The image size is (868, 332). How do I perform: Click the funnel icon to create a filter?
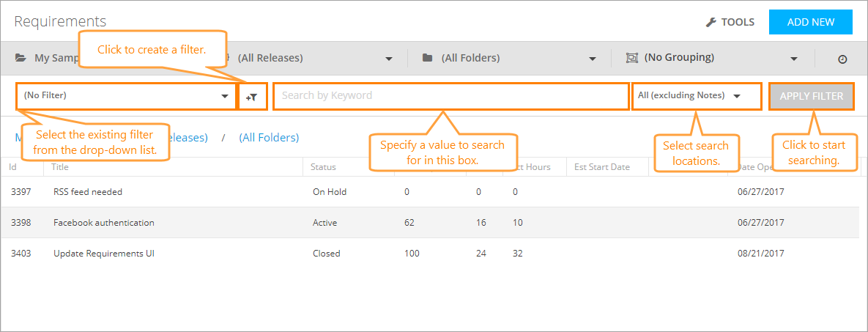coord(252,97)
